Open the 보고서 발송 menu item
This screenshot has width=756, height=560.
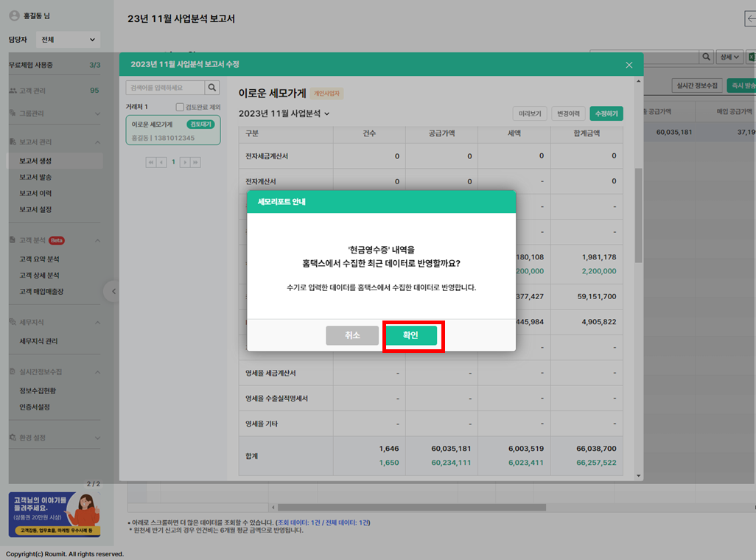pos(35,177)
